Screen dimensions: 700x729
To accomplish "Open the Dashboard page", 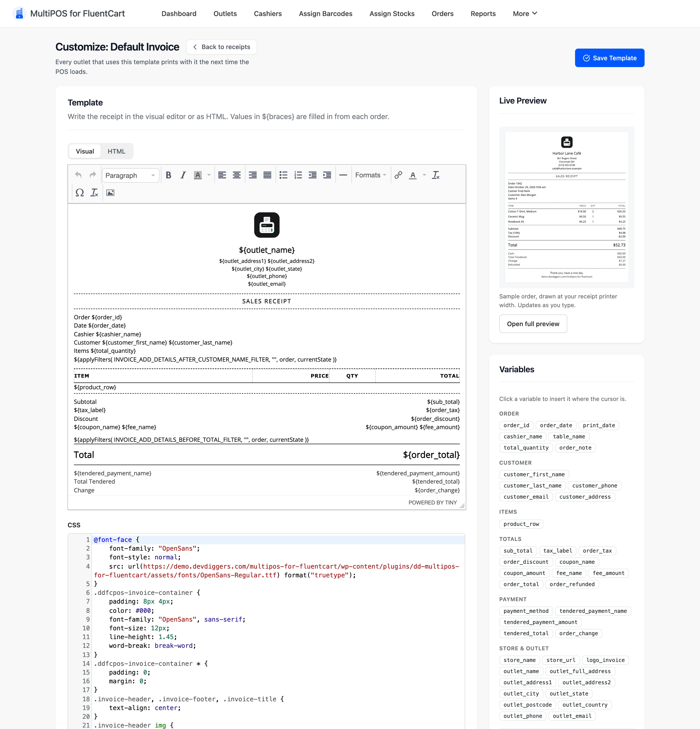I will 179,14.
